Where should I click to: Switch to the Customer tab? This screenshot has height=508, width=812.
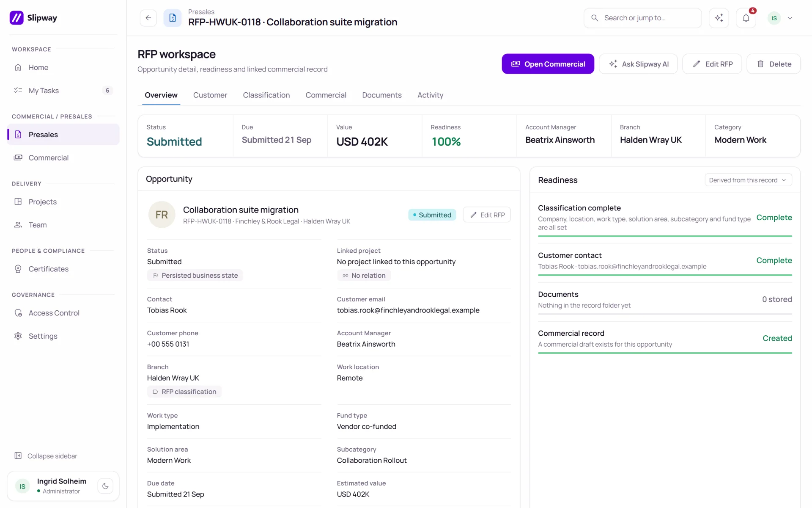point(210,95)
